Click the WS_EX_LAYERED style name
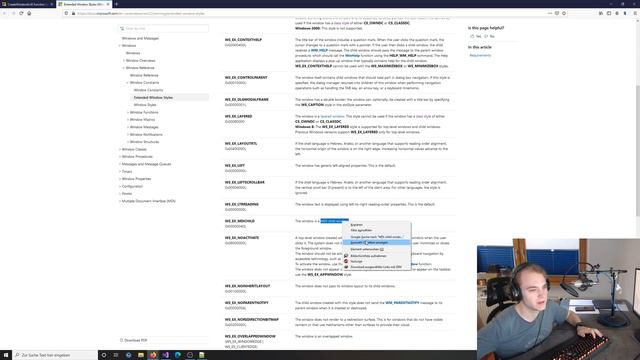 [x=238, y=116]
